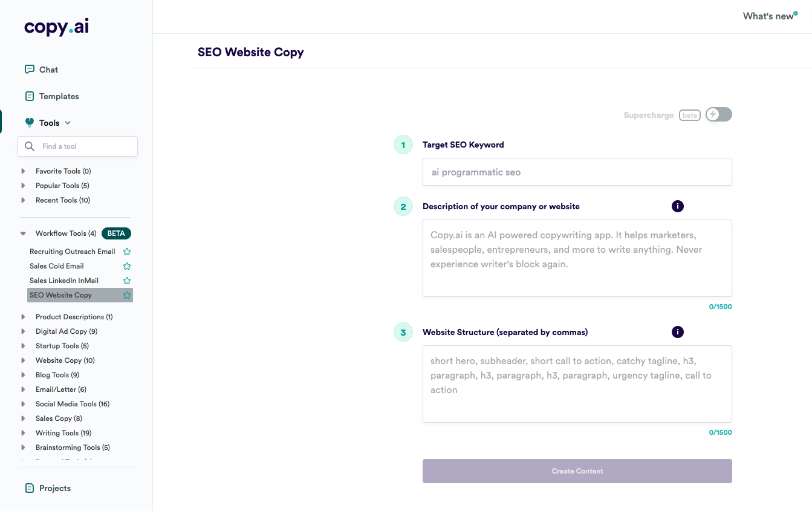Collapse the Workflow Tools group
The image size is (812, 511).
tap(23, 233)
